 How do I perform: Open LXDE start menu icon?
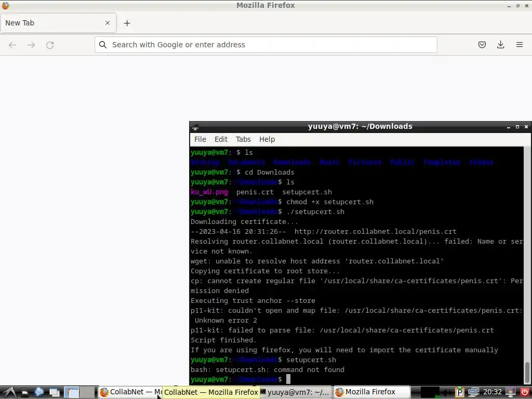pos(9,393)
